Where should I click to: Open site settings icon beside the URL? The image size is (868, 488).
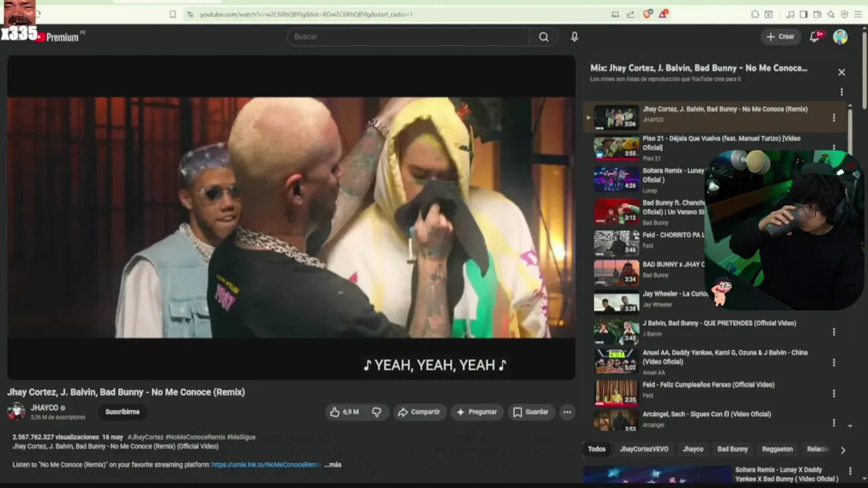pos(190,14)
